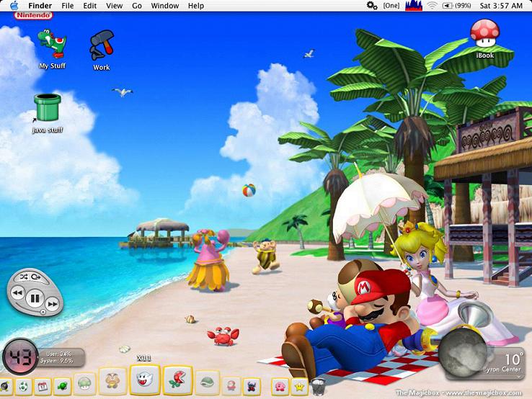Open the pink Kirby Dock icon
The height and width of the screenshot is (399, 532).
[x=280, y=386]
